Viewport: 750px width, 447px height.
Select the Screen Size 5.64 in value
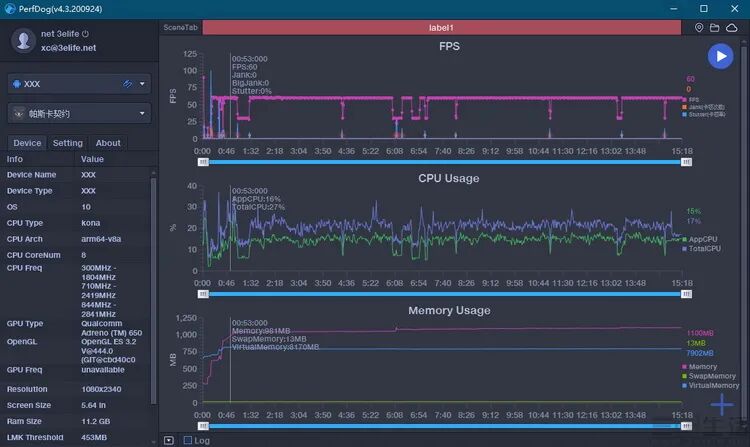93,405
